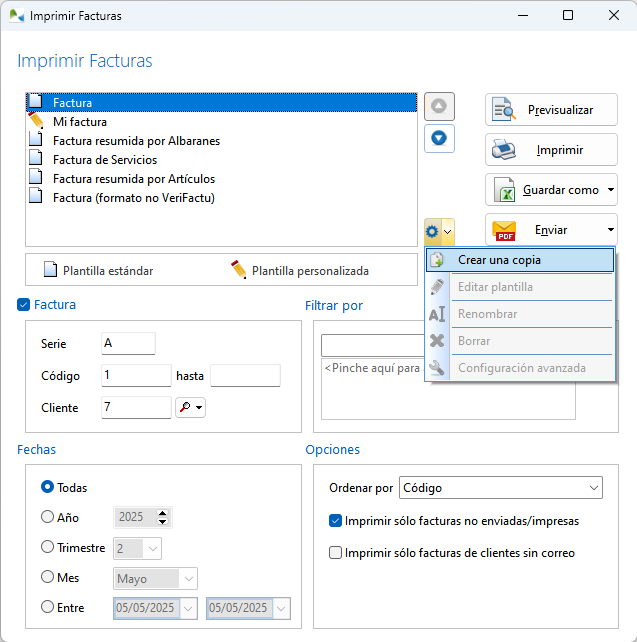The height and width of the screenshot is (642, 637).
Task: Click Previsualizar button with magnifier icon
Action: [551, 110]
